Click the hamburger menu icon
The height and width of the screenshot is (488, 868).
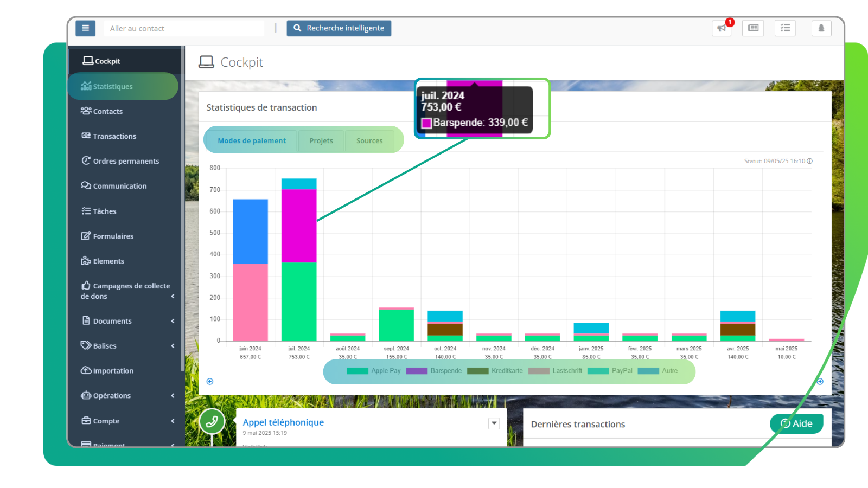[x=85, y=28]
